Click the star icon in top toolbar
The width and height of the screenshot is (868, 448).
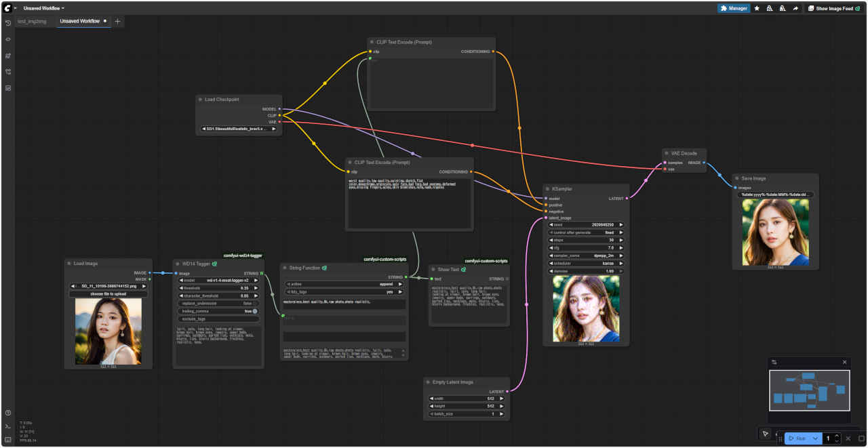[757, 9]
